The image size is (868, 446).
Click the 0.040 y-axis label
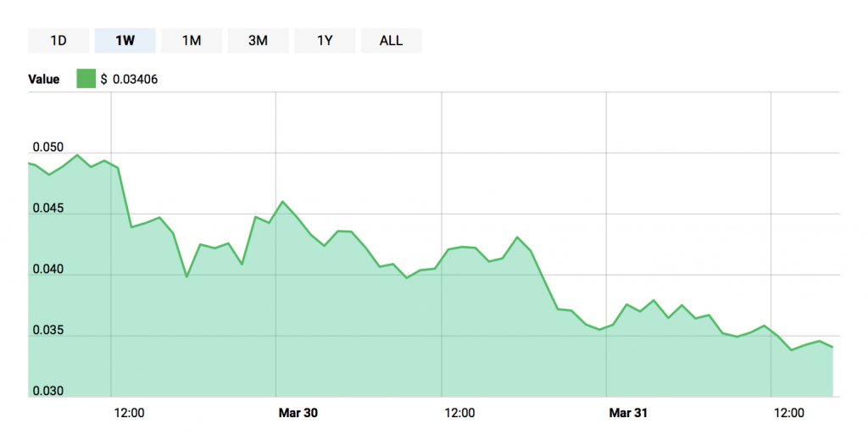pos(47,270)
